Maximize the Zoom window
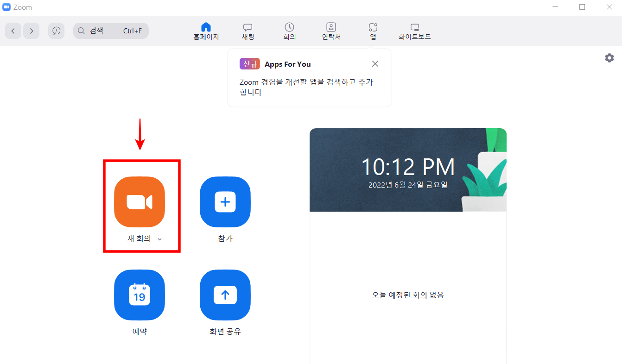 pyautogui.click(x=582, y=7)
